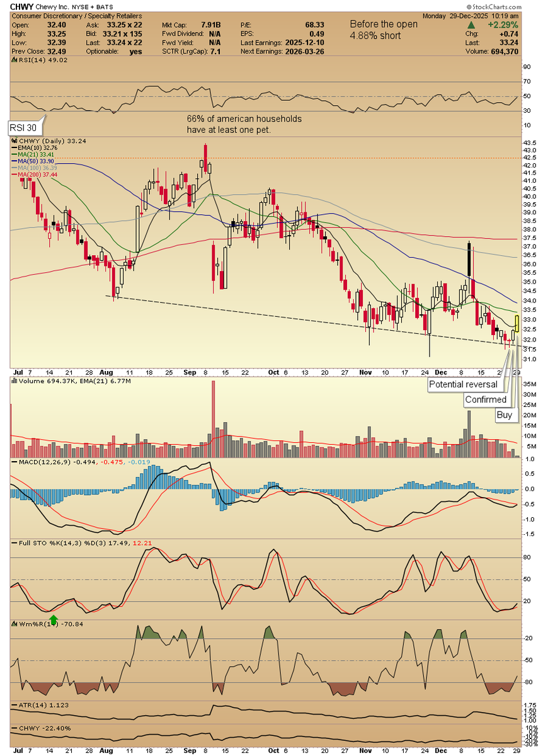Screen dimensions: 548x756
Task: Click the MA(21) 33.41 legend entry
Action: click(x=35, y=156)
